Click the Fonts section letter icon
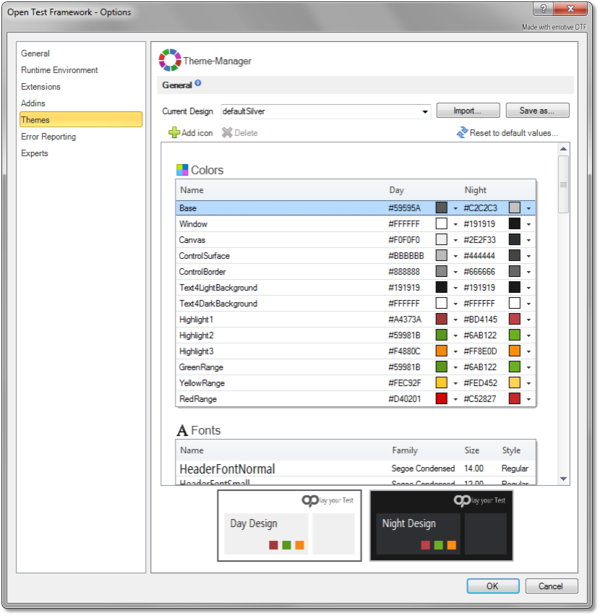 [182, 430]
